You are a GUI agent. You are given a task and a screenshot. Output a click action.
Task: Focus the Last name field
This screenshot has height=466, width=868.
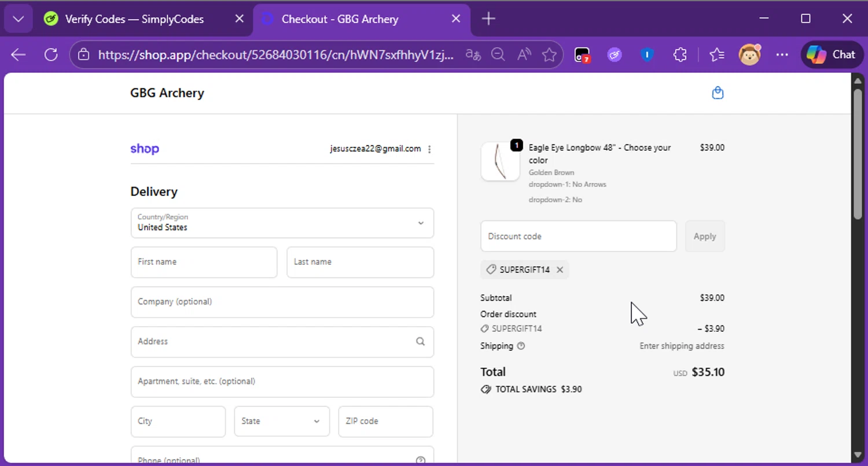(360, 262)
